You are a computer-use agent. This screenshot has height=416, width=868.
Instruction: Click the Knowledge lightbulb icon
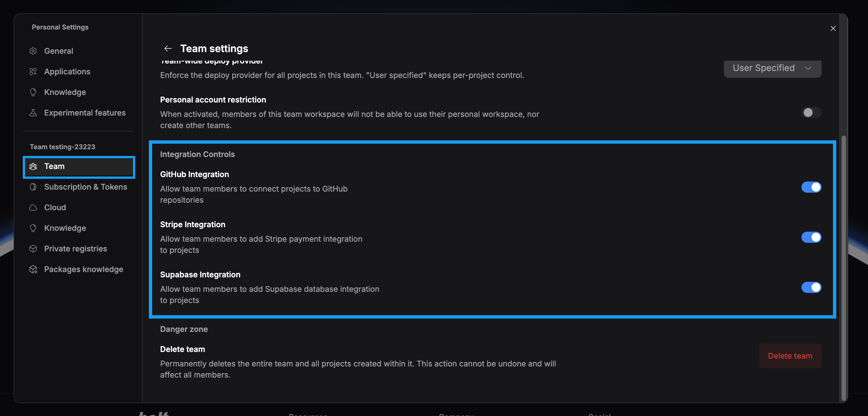point(33,92)
